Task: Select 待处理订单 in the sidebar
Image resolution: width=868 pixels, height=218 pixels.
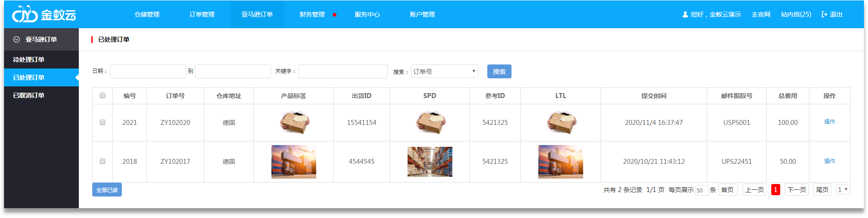Action: (x=29, y=60)
